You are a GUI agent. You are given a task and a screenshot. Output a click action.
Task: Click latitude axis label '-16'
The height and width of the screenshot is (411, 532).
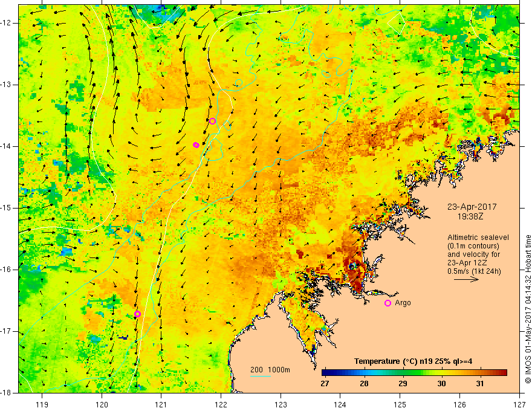click(6, 270)
